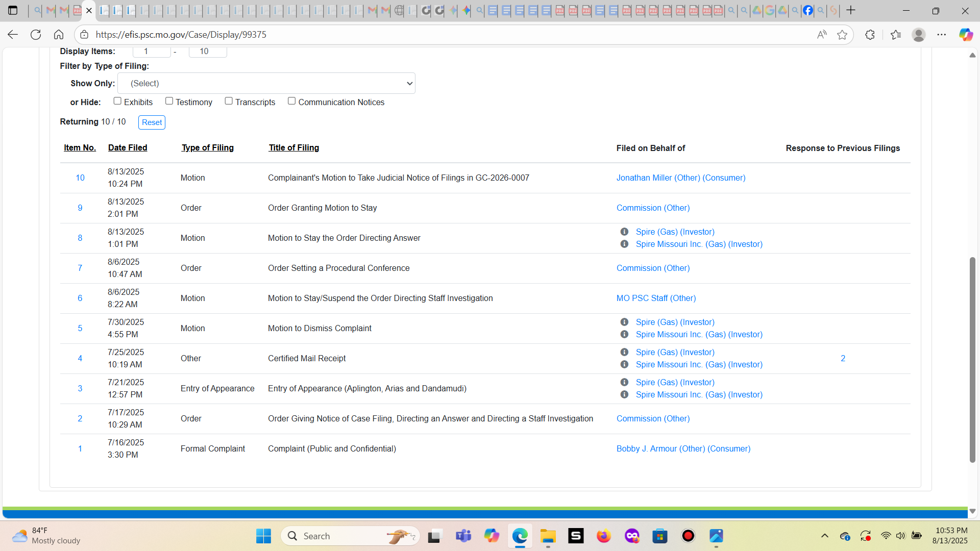Open Favorites list panel

tap(896, 35)
